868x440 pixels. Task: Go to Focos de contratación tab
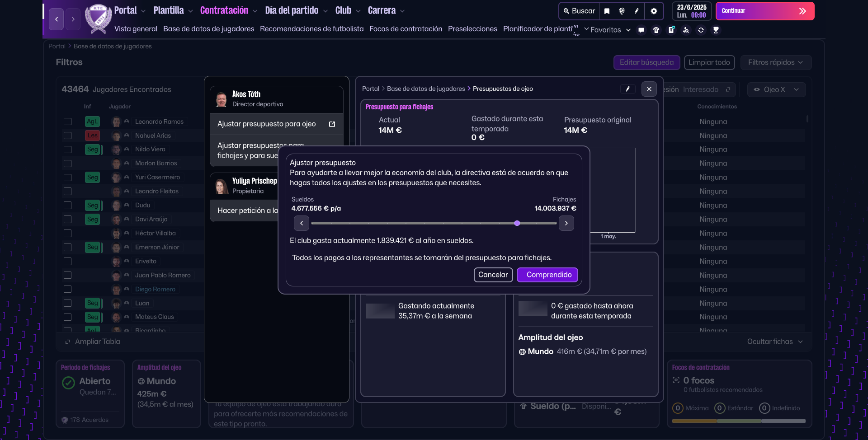[x=406, y=28]
